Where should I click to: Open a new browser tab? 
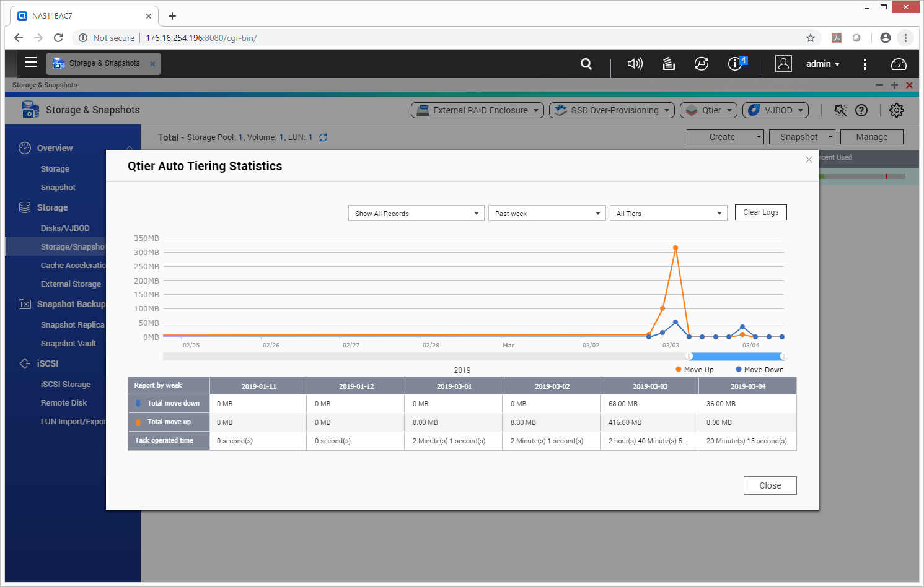[172, 16]
